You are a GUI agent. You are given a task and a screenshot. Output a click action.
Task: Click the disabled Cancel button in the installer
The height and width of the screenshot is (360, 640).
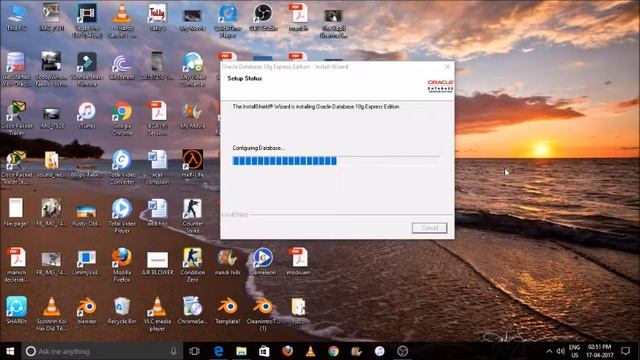pos(429,228)
